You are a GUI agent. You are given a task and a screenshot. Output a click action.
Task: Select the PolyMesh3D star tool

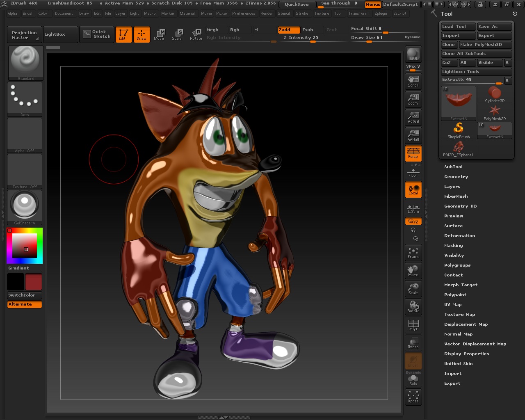click(495, 112)
